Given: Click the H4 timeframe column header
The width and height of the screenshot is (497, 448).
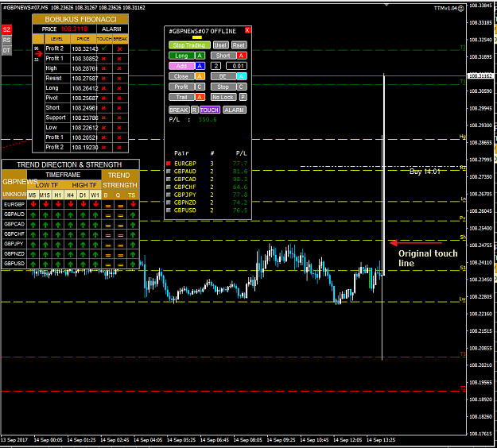Looking at the screenshot, I should pyautogui.click(x=70, y=195).
